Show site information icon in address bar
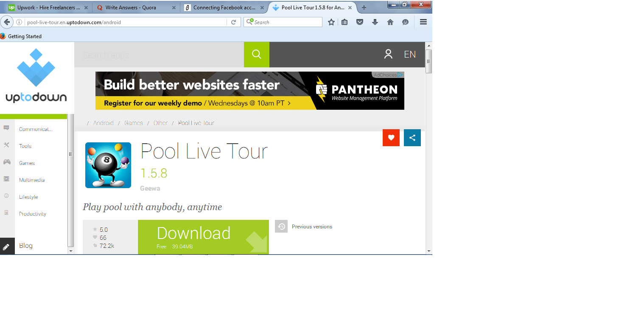This screenshot has width=644, height=322. tap(19, 22)
